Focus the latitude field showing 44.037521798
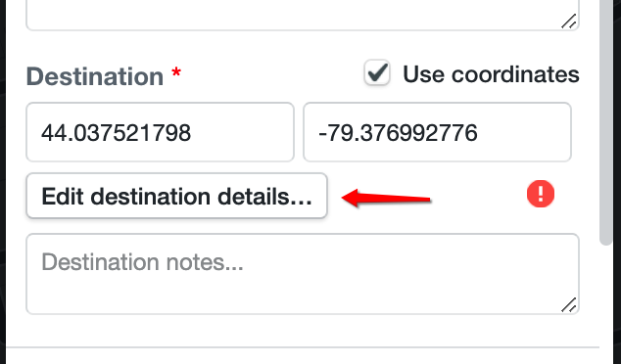Image resolution: width=621 pixels, height=364 pixels. coord(160,132)
